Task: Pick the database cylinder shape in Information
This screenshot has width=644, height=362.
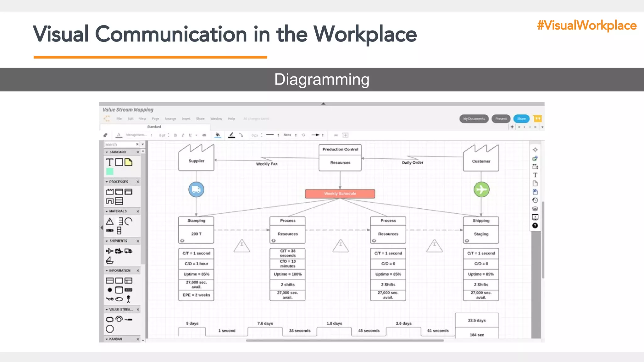Action: tap(119, 290)
